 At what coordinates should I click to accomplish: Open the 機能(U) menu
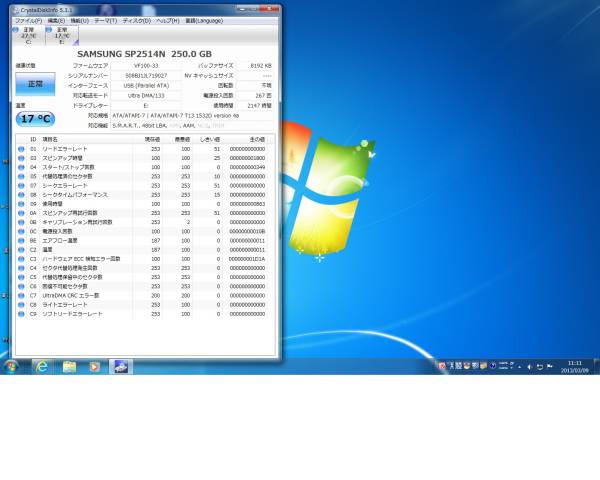pyautogui.click(x=80, y=21)
